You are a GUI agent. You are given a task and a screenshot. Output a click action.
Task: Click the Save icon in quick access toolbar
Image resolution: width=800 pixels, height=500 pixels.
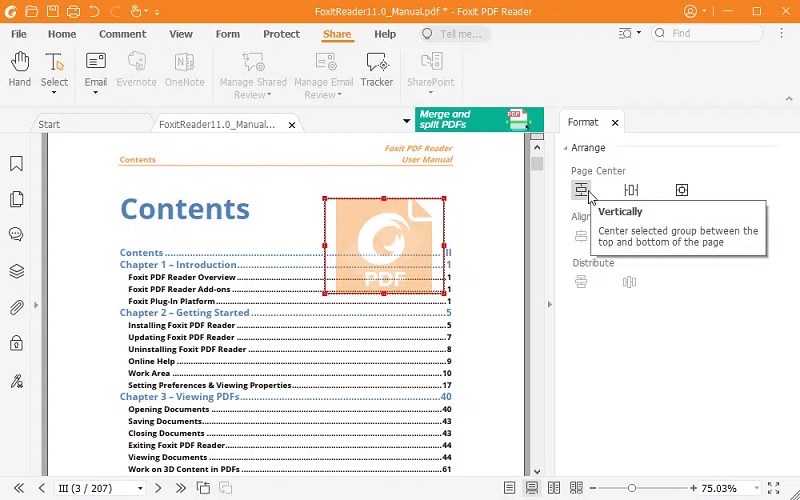click(53, 11)
